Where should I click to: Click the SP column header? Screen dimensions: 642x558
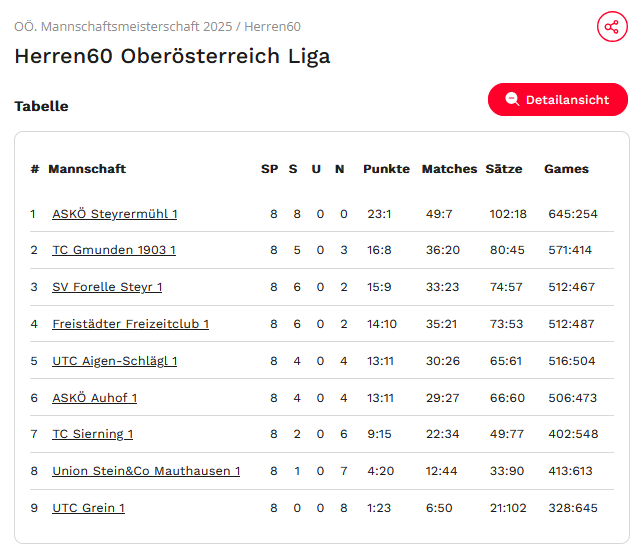click(269, 169)
